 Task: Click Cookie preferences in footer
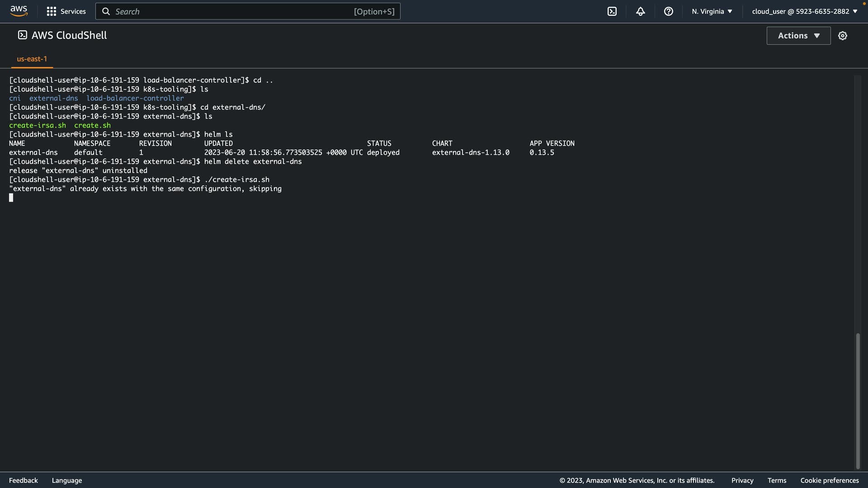point(829,480)
